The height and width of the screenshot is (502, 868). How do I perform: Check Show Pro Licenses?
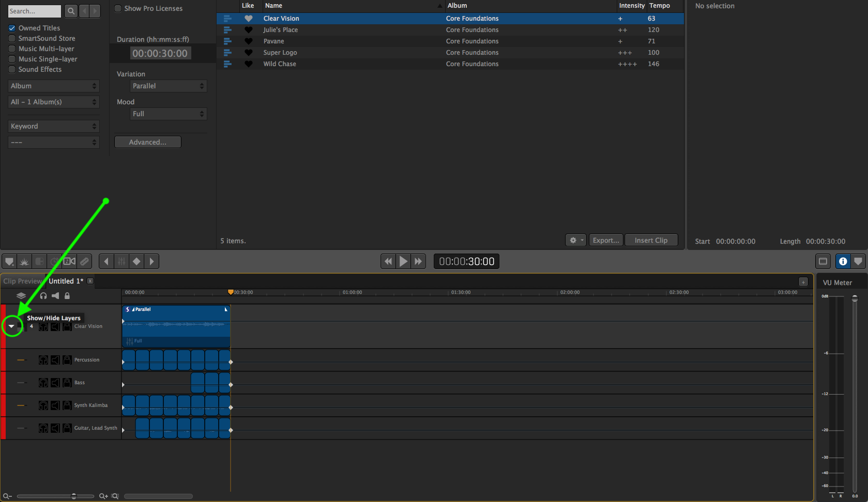[x=118, y=8]
